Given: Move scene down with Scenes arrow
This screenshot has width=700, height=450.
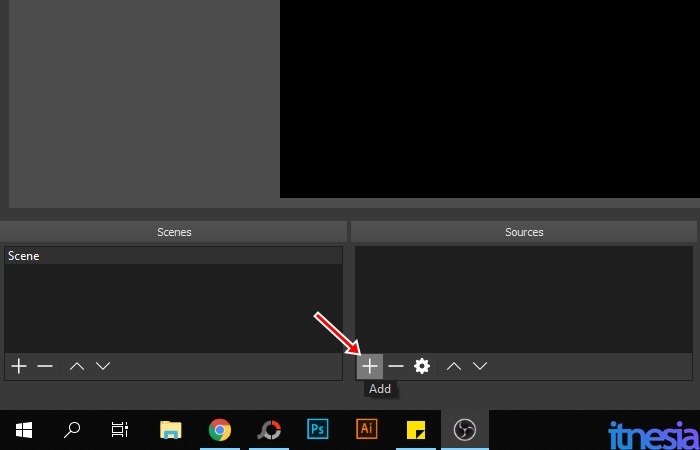Looking at the screenshot, I should (x=103, y=367).
